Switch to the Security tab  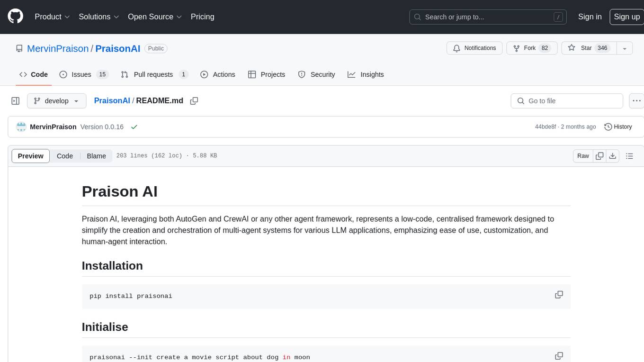pos(316,74)
